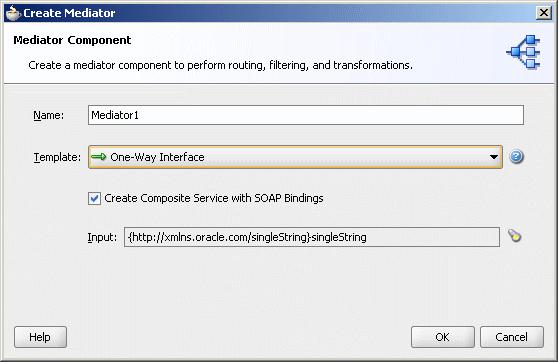Click the Template label
This screenshot has width=558, height=362.
click(x=57, y=157)
